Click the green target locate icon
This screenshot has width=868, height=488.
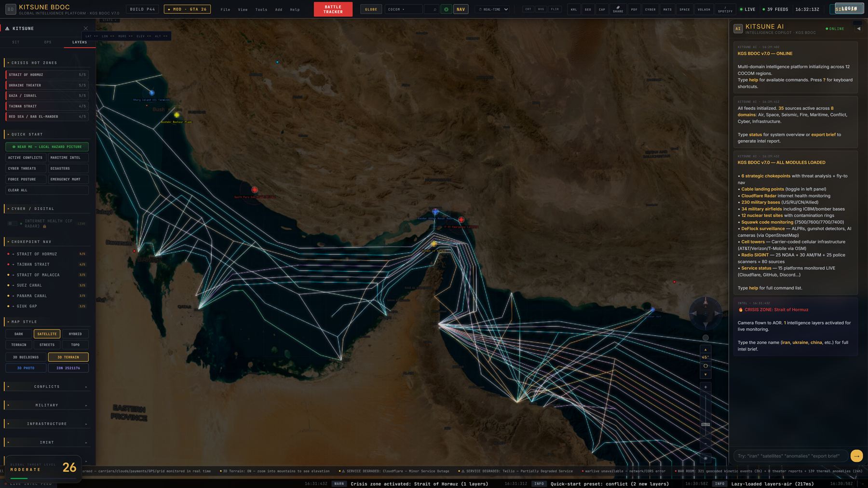[447, 9]
